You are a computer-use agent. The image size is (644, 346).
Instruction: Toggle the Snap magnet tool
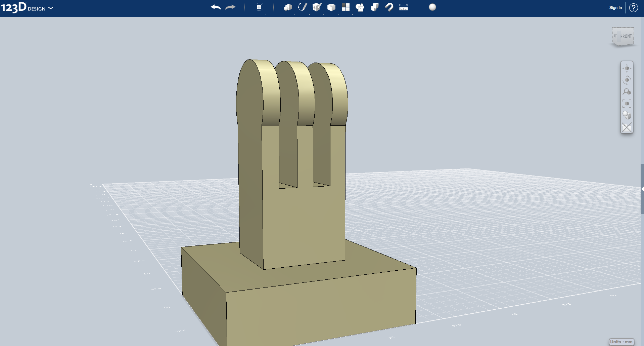tap(389, 7)
